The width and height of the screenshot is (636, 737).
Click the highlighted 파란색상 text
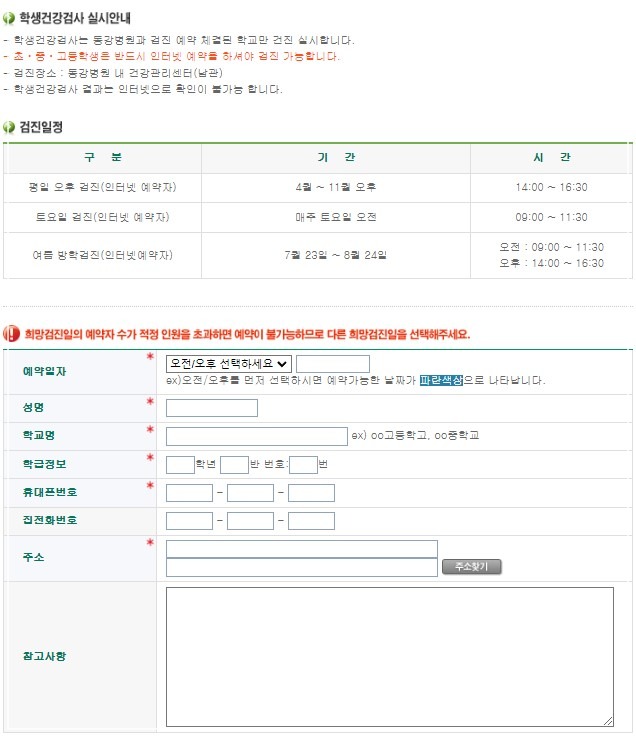click(441, 380)
